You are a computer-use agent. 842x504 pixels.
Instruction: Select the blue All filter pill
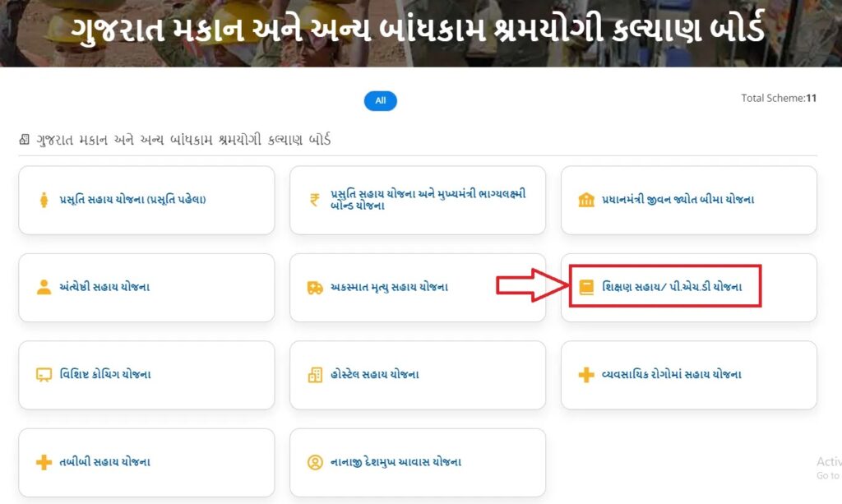pos(380,101)
